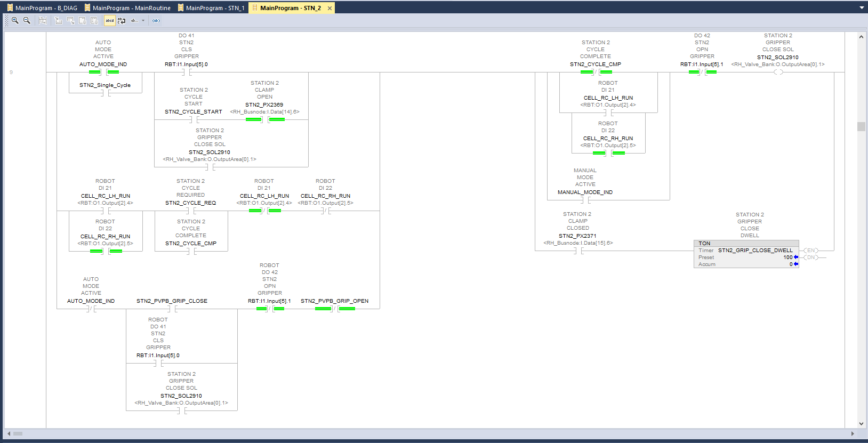Close the MainProgram - STN_2 tab
Screen dimensions: 868x443
[x=329, y=8]
